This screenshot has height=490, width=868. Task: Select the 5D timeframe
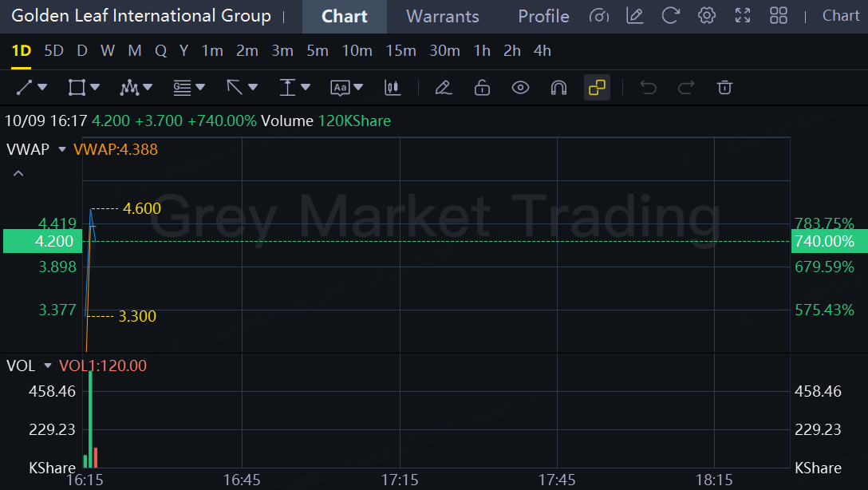pyautogui.click(x=53, y=51)
